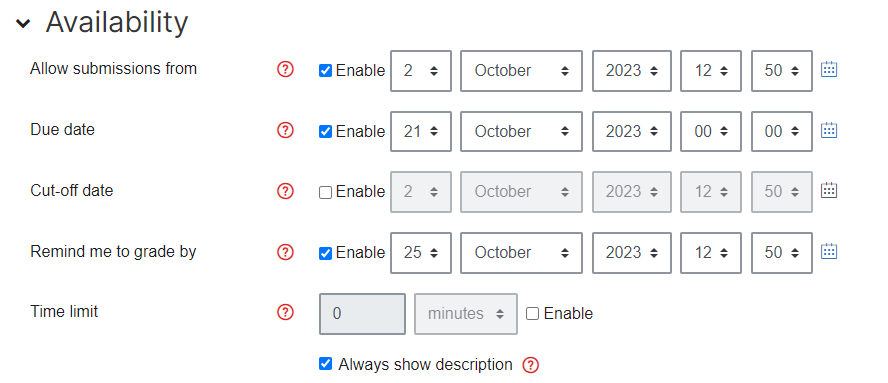Screen dimensions: 888x383
Task: Open help for Time limit
Action: pyautogui.click(x=285, y=312)
